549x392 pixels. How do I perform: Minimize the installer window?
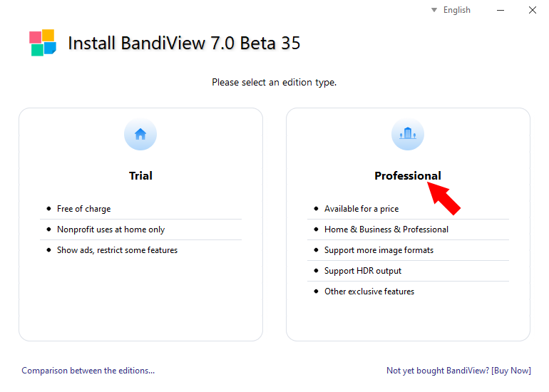pyautogui.click(x=502, y=10)
